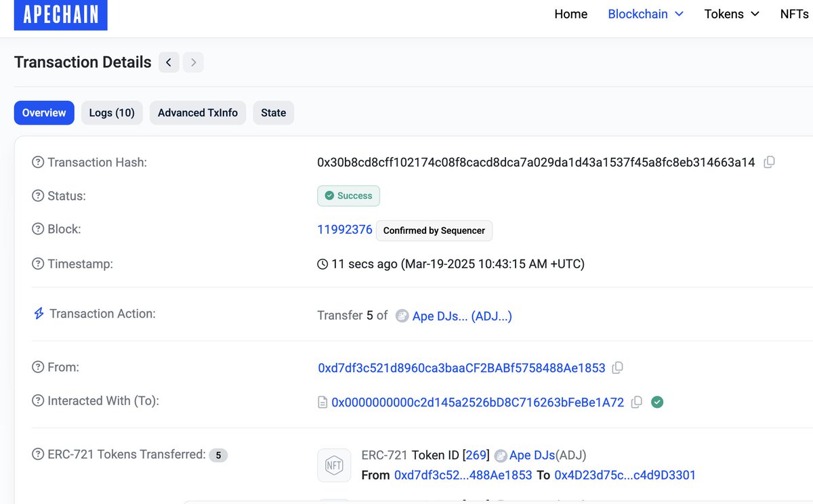This screenshot has height=504, width=813.
Task: Copy the Interacted With address
Action: 636,402
